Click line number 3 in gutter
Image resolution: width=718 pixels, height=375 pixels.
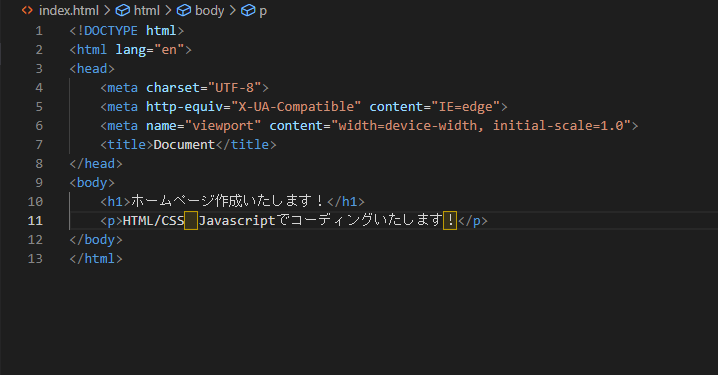(39, 69)
